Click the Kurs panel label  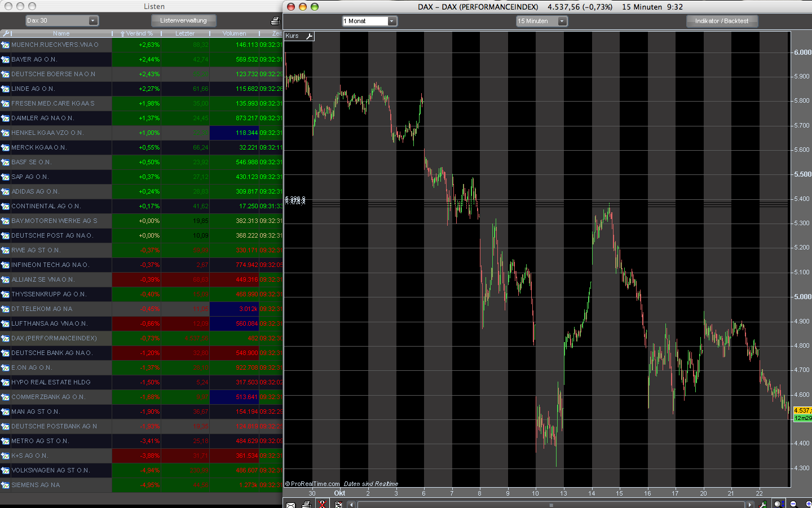point(292,36)
